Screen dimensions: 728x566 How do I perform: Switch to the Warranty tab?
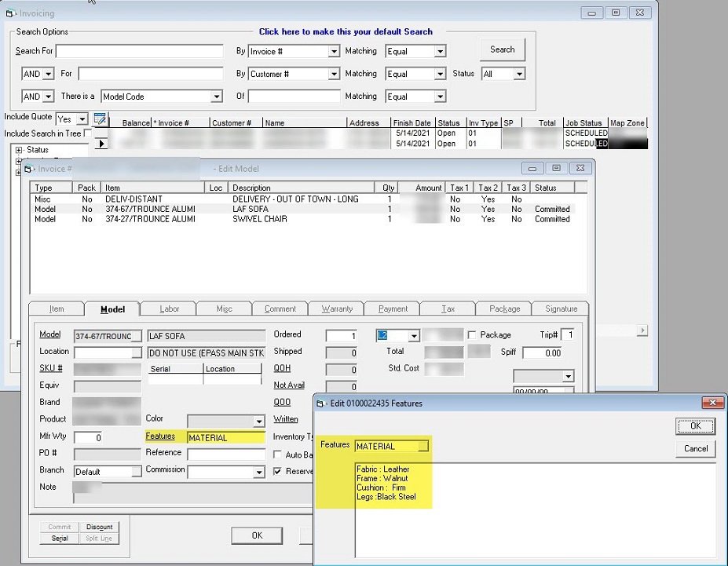point(337,309)
